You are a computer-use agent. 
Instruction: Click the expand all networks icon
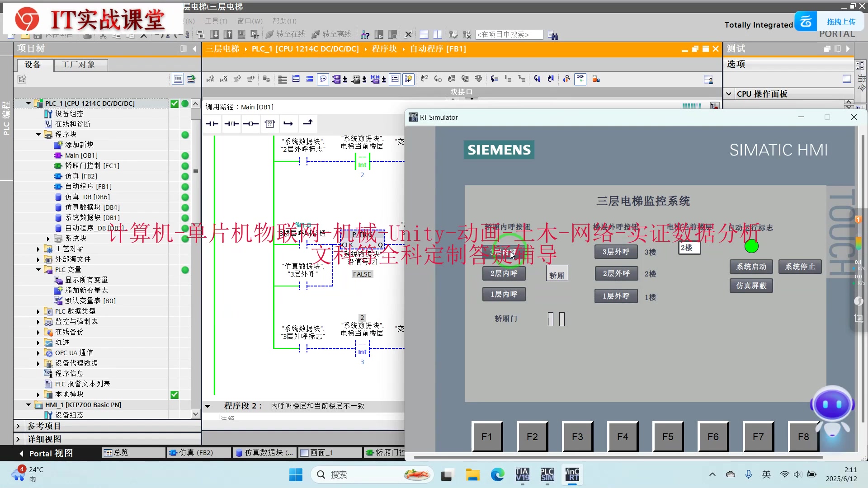296,79
